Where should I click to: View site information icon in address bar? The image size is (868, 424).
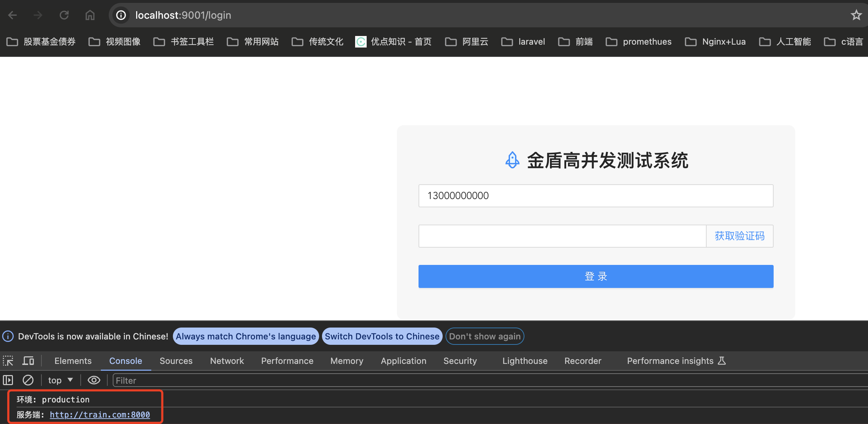[x=121, y=15]
